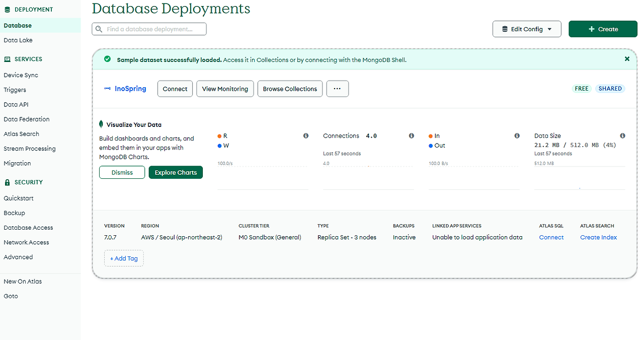The image size is (644, 340).
Task: Open Security Quickstart in sidebar
Action: (x=19, y=198)
